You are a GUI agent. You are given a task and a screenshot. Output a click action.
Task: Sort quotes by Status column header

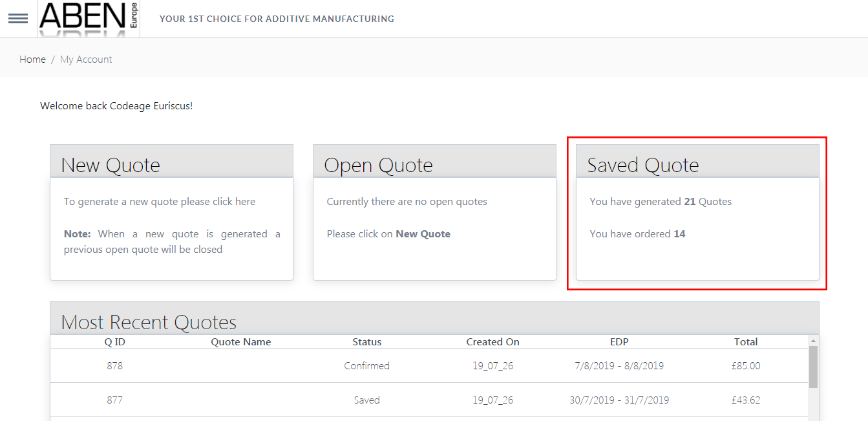point(366,342)
